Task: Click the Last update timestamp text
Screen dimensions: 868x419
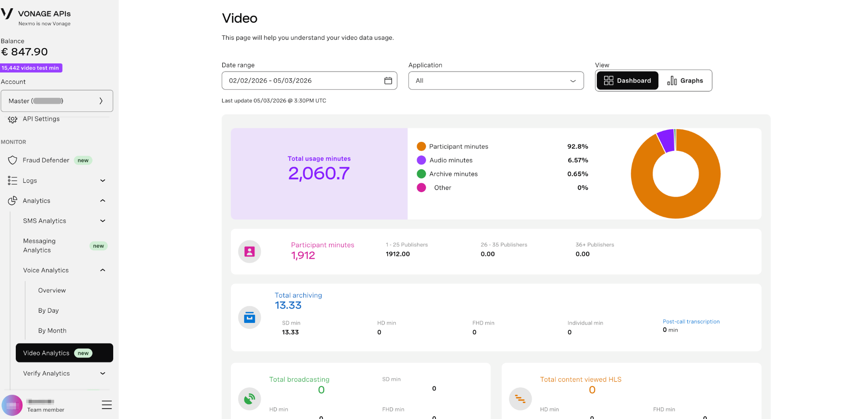Action: click(x=274, y=101)
